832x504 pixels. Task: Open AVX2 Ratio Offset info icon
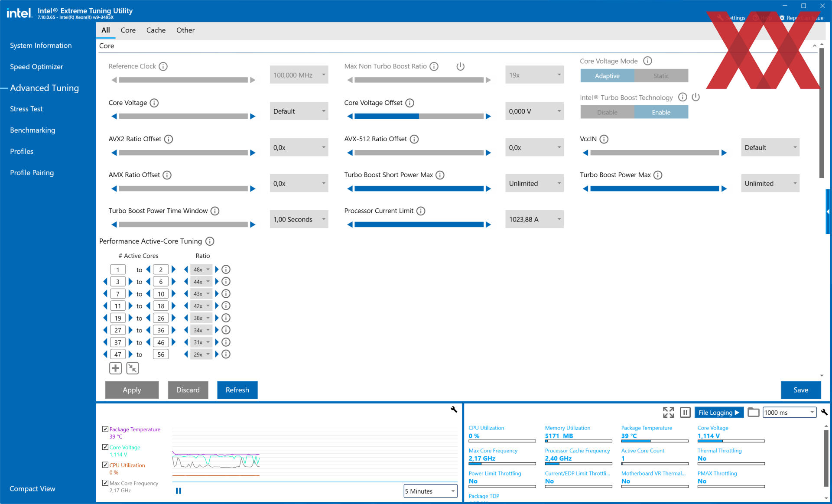click(x=169, y=139)
